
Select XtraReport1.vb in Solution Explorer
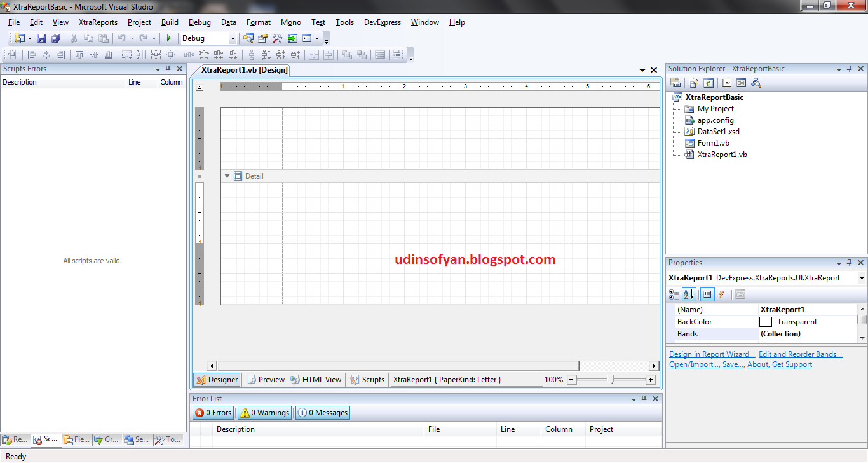coord(721,154)
